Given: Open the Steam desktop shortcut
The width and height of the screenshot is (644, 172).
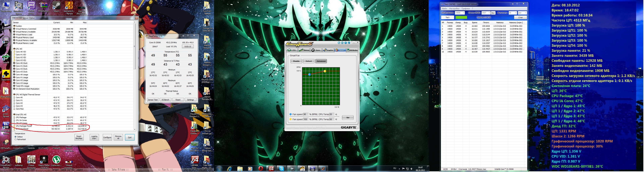Looking at the screenshot, I should click(x=56, y=6).
